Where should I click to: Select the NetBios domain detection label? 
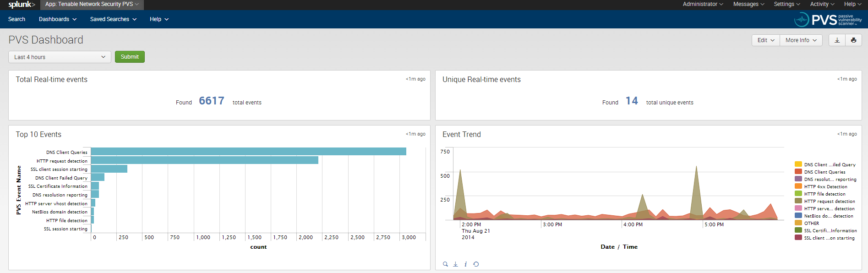coord(60,212)
